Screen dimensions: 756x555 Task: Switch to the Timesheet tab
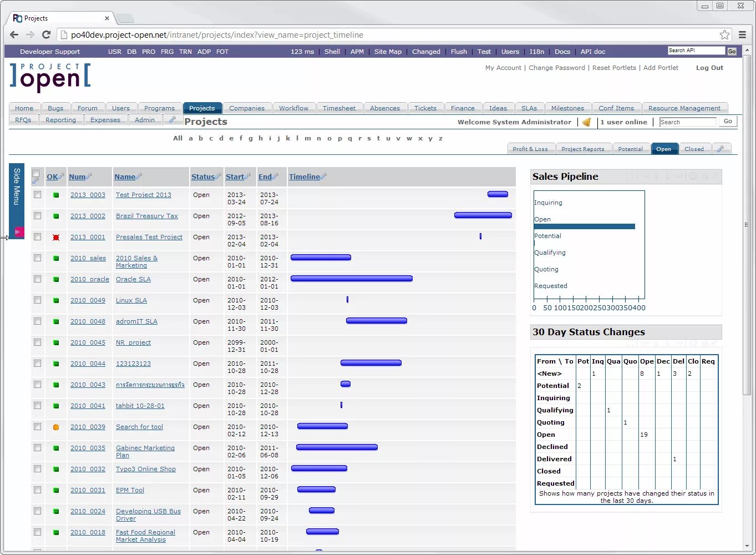[x=339, y=108]
